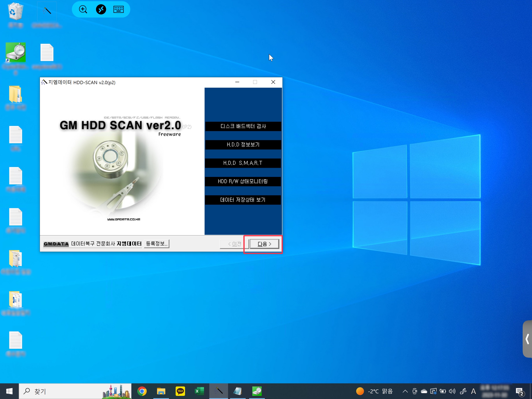The image size is (532, 399).
Task: Launch KakaoTalk from the taskbar
Action: pos(180,391)
